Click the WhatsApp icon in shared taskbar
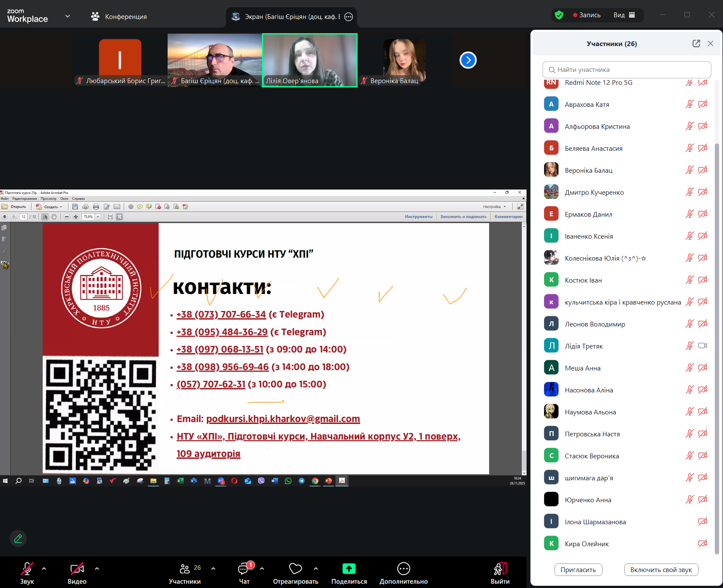 pyautogui.click(x=288, y=481)
